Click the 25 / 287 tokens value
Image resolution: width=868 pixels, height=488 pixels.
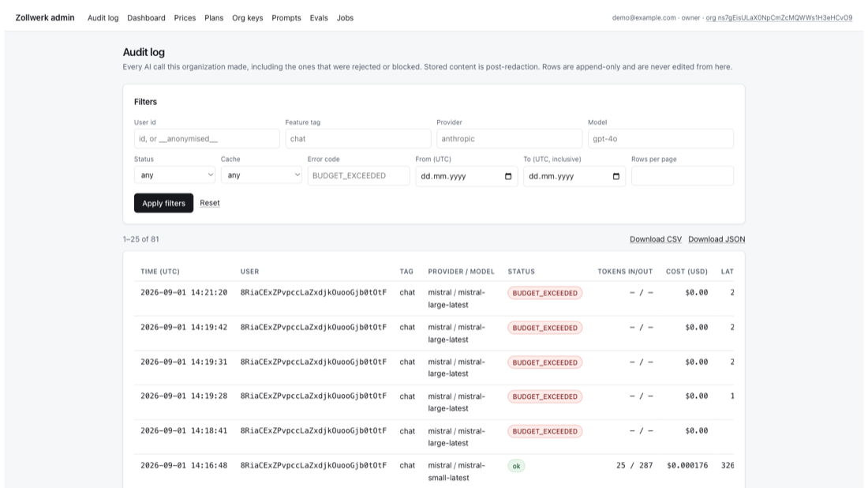tap(634, 465)
